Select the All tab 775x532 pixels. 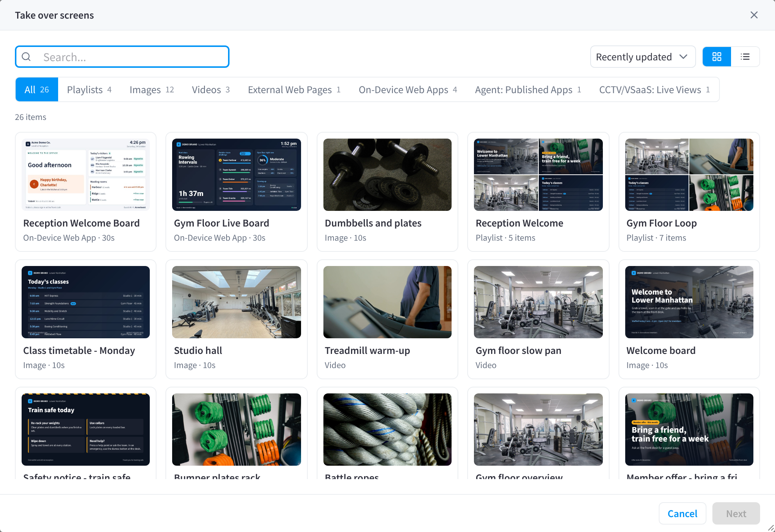[37, 89]
